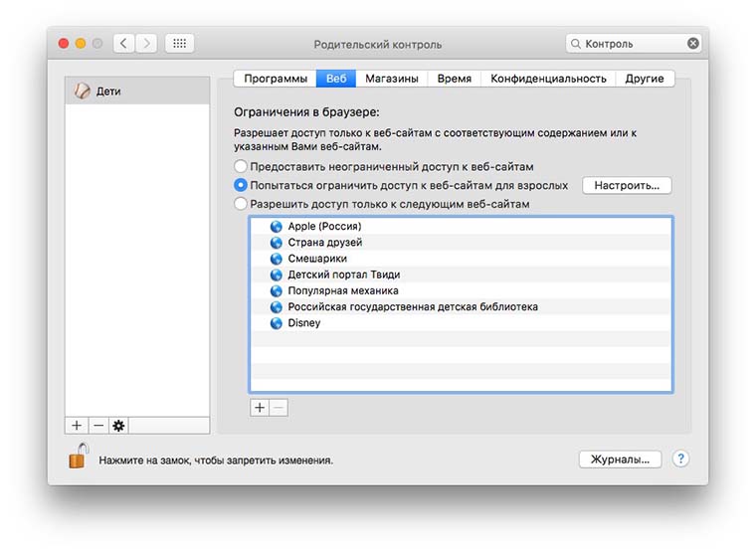Add a website with plus under list
The height and width of the screenshot is (553, 756).
tap(260, 408)
